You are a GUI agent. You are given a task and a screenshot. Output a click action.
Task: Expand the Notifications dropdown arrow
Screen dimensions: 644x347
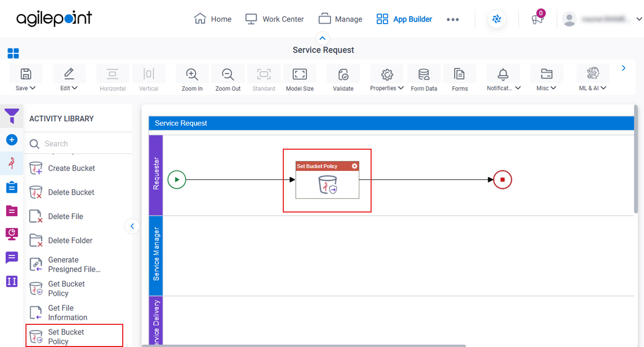tap(518, 88)
